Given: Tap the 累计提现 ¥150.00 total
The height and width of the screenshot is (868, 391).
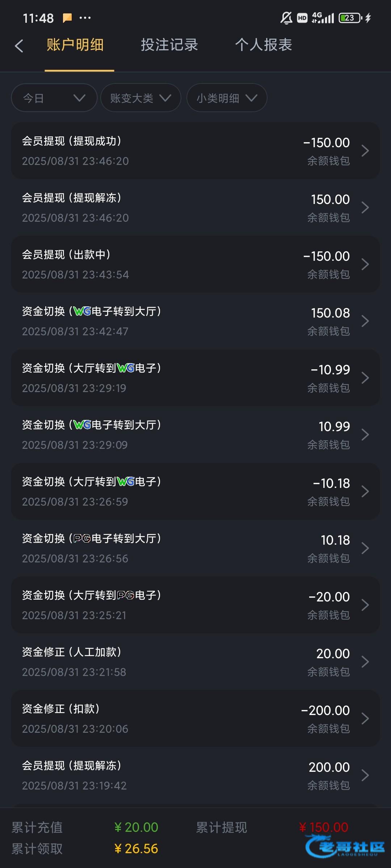Looking at the screenshot, I should [323, 827].
